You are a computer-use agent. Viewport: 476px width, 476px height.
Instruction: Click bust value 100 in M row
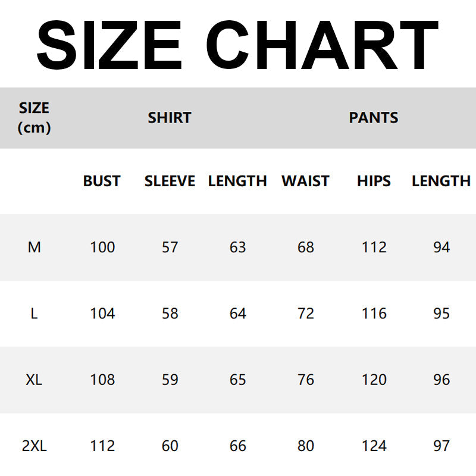tap(102, 247)
